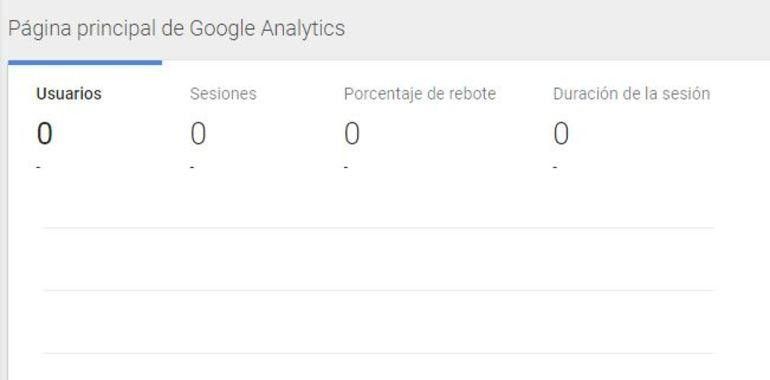
Task: Click the middle gridline of the chart
Action: tap(378, 291)
